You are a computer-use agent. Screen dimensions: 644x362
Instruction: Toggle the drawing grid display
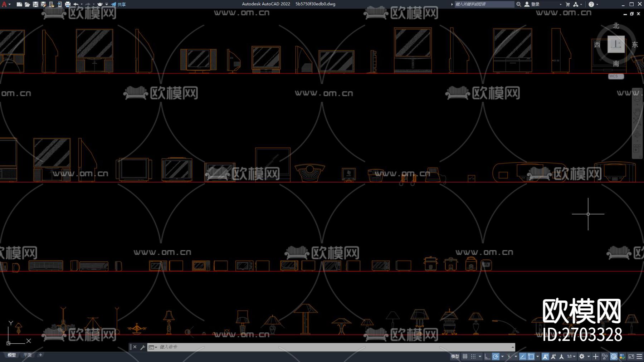pos(465,356)
